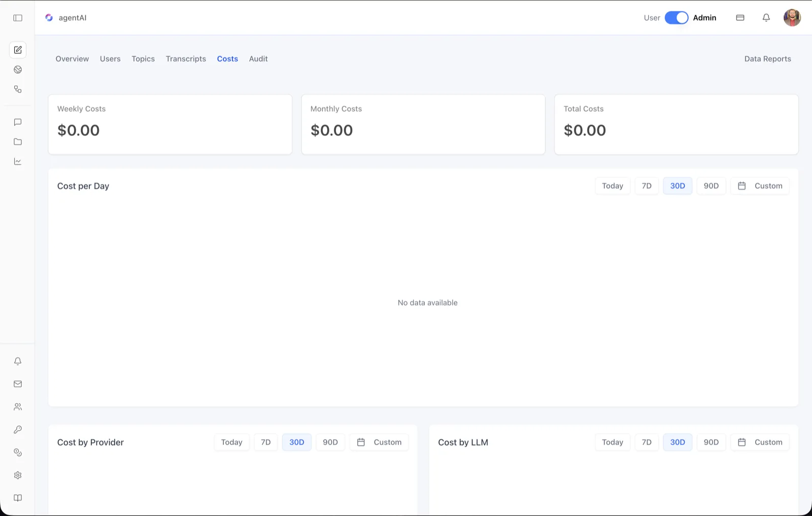Select 7D range in Cost by LLM
The width and height of the screenshot is (812, 516).
(647, 442)
